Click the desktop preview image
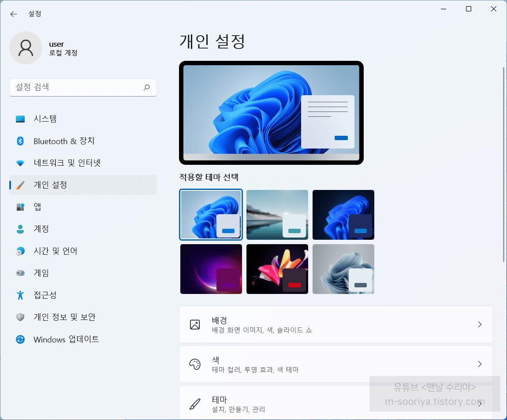 271,113
